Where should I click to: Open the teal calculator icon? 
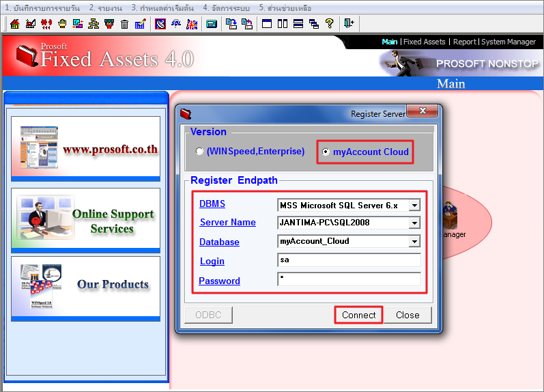(212, 24)
